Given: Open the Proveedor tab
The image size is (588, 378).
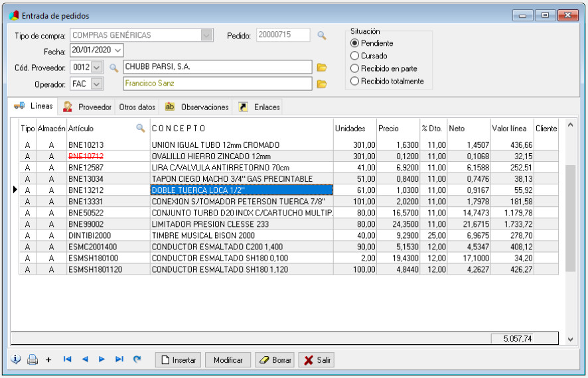Looking at the screenshot, I should tap(87, 107).
